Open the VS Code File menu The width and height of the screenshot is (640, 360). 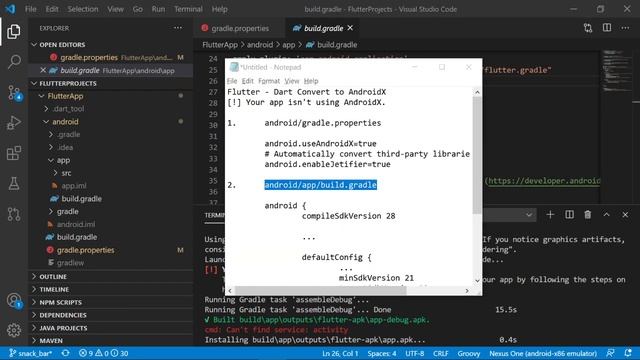point(31,9)
